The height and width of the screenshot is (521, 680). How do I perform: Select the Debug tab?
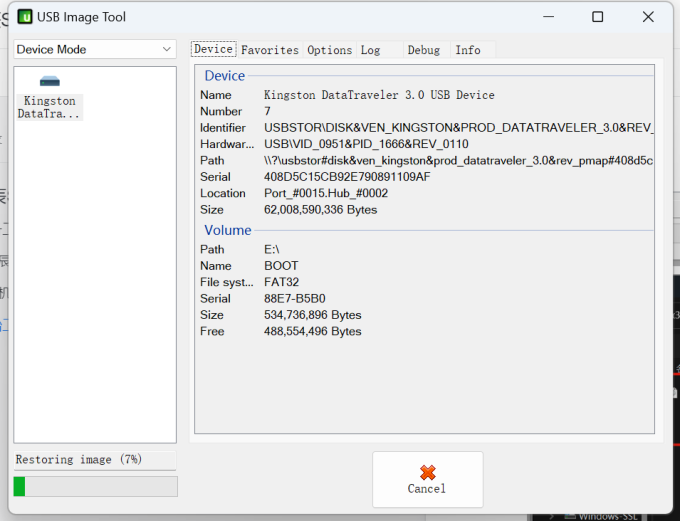423,50
